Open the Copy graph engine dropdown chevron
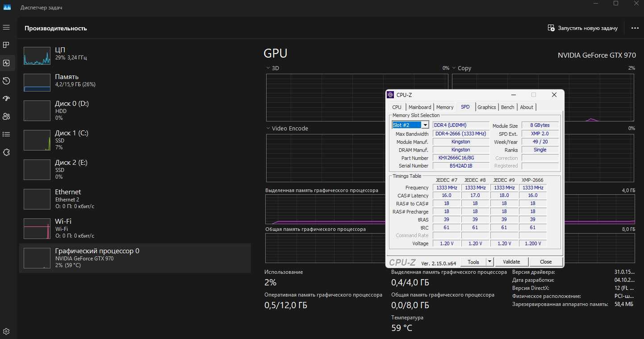Image resolution: width=644 pixels, height=339 pixels. 454,68
